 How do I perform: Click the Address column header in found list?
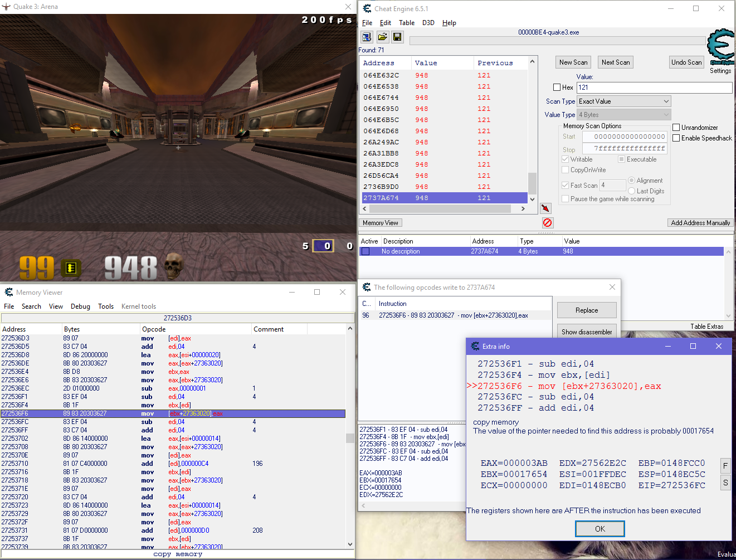[x=386, y=63]
